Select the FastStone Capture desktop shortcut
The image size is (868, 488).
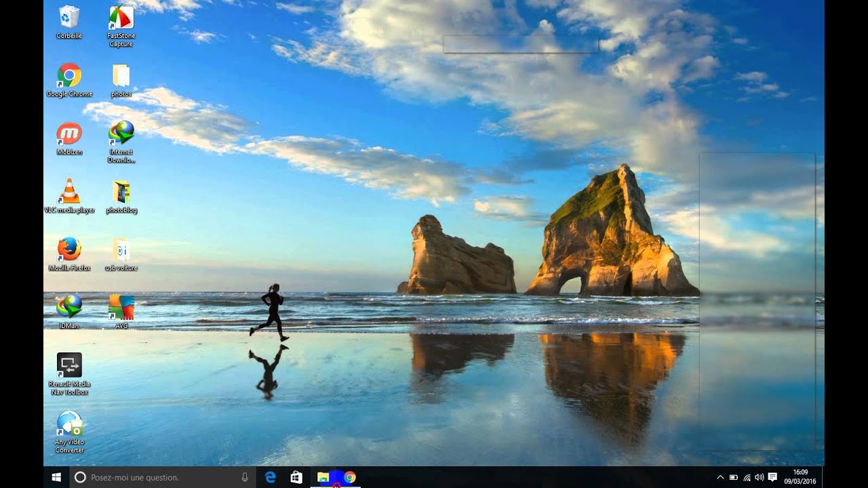coord(121,26)
